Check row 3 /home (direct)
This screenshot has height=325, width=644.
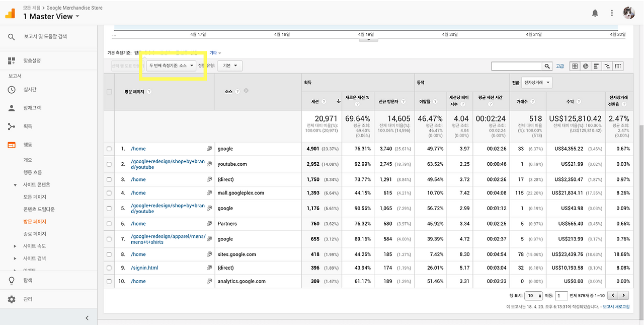click(x=109, y=180)
